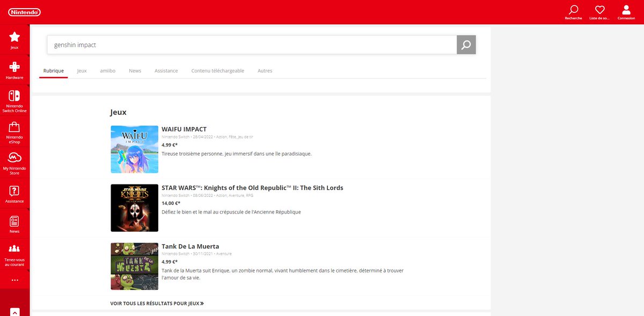Select the Rubrique tab
644x316 pixels.
coord(54,71)
